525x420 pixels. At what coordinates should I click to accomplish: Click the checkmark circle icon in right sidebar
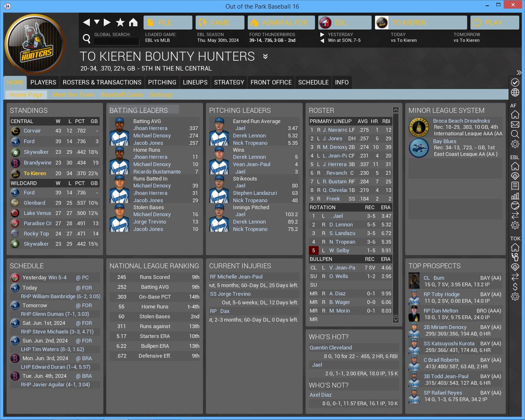pos(515,82)
